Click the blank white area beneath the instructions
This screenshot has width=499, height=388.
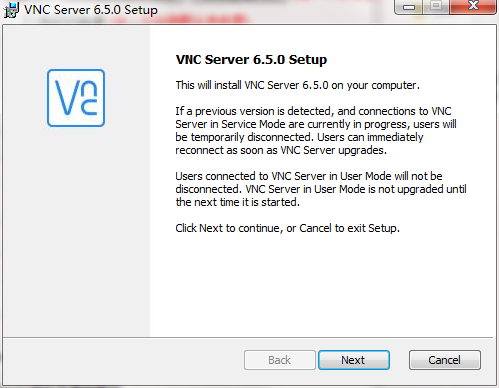(x=322, y=287)
